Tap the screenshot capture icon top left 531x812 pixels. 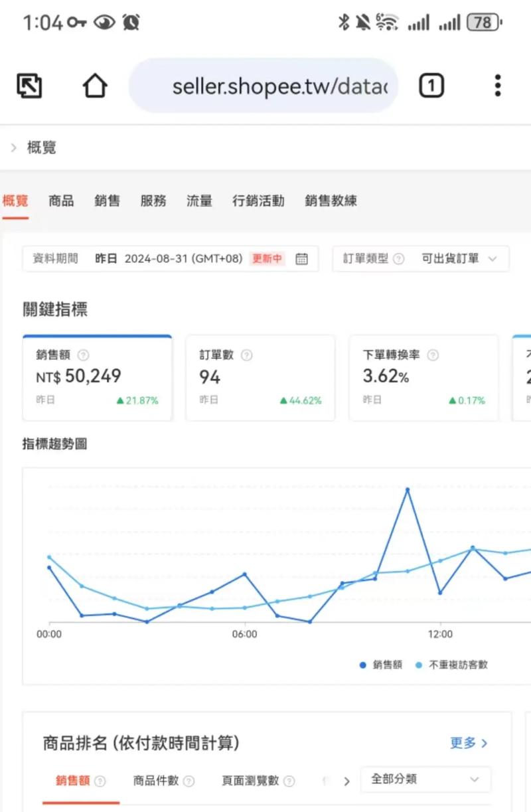coord(29,85)
